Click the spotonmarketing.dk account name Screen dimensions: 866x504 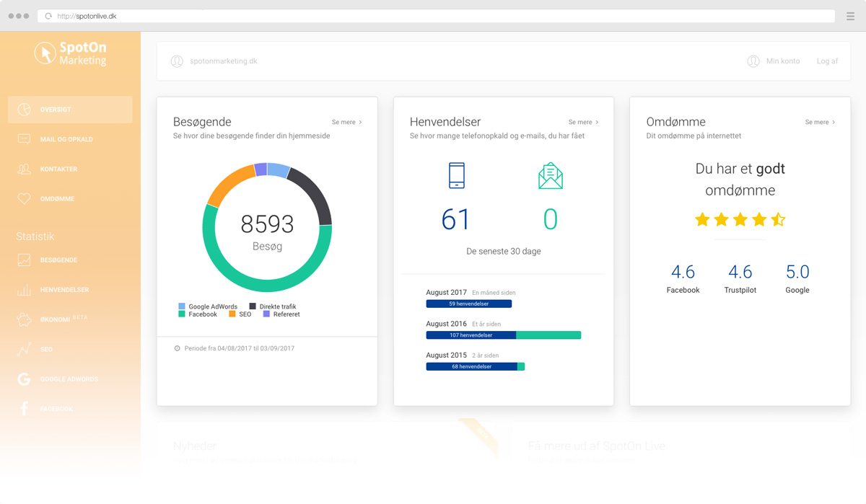(224, 61)
